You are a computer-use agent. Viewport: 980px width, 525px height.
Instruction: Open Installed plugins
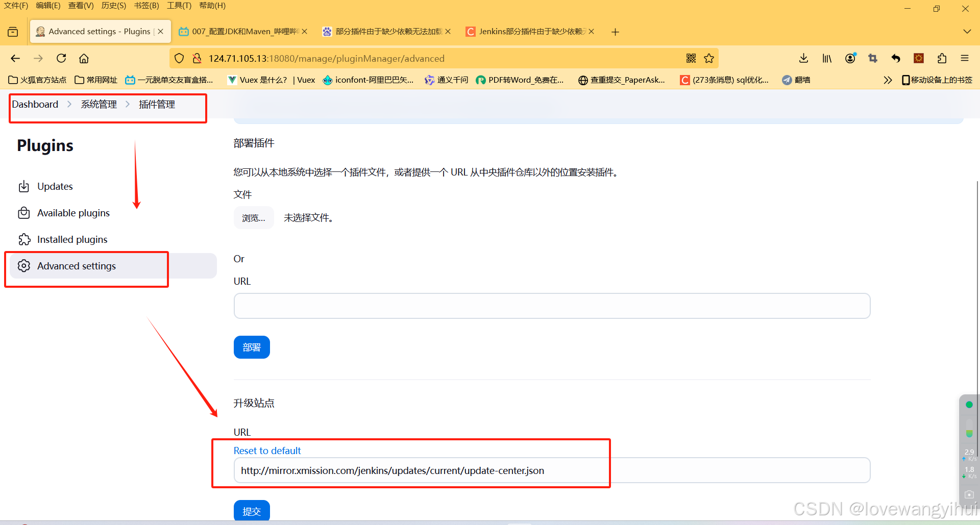[113, 239]
